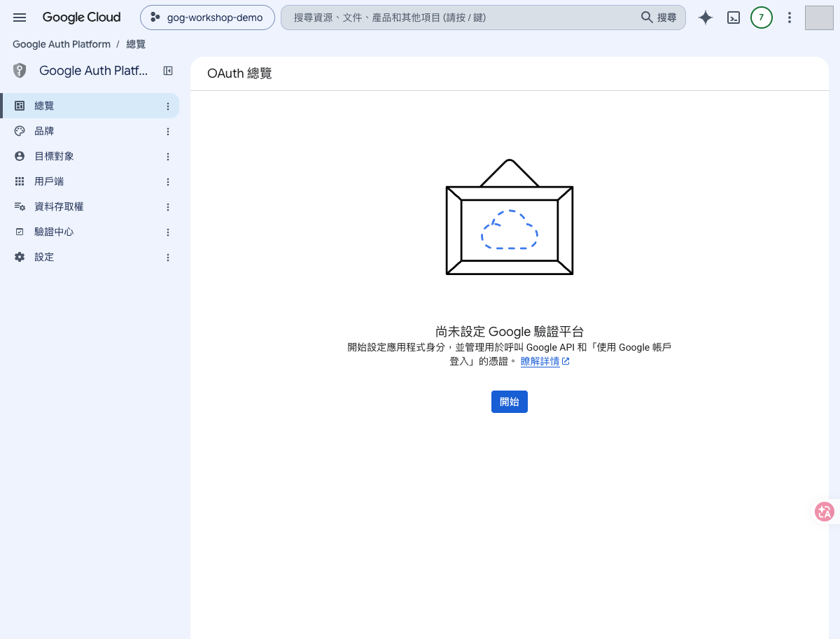Select 設定 in the sidebar

tap(90, 257)
